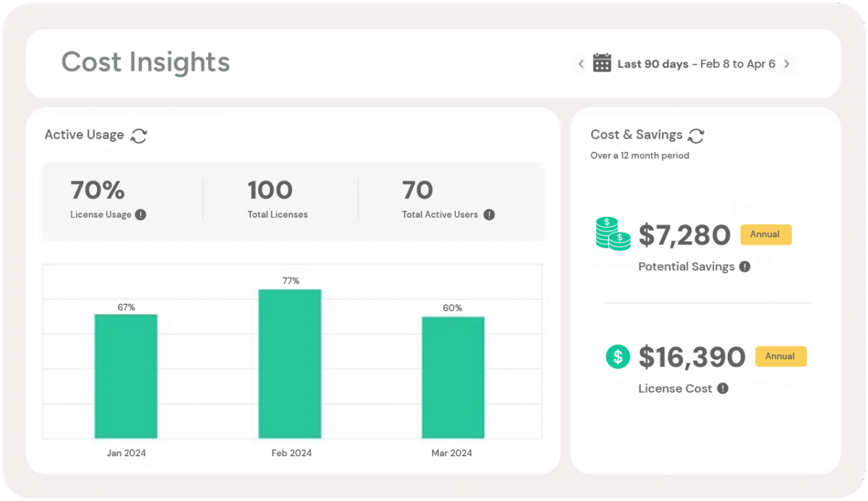Screen dimensions: 868x501
Task: Select the Feb 2024 bar at 77%
Action: coord(290,364)
